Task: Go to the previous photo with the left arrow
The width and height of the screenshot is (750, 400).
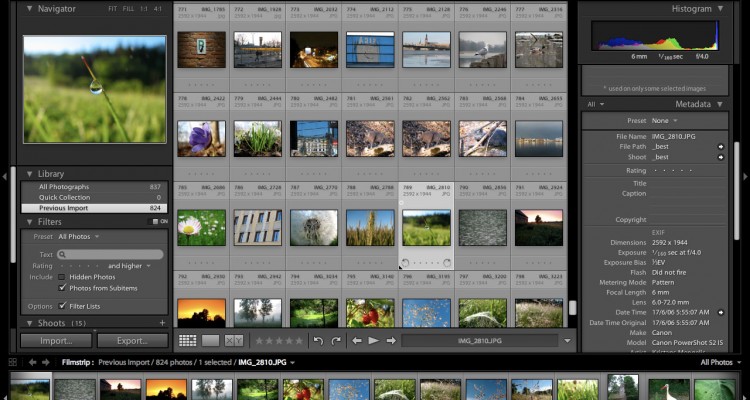Action: pos(357,340)
